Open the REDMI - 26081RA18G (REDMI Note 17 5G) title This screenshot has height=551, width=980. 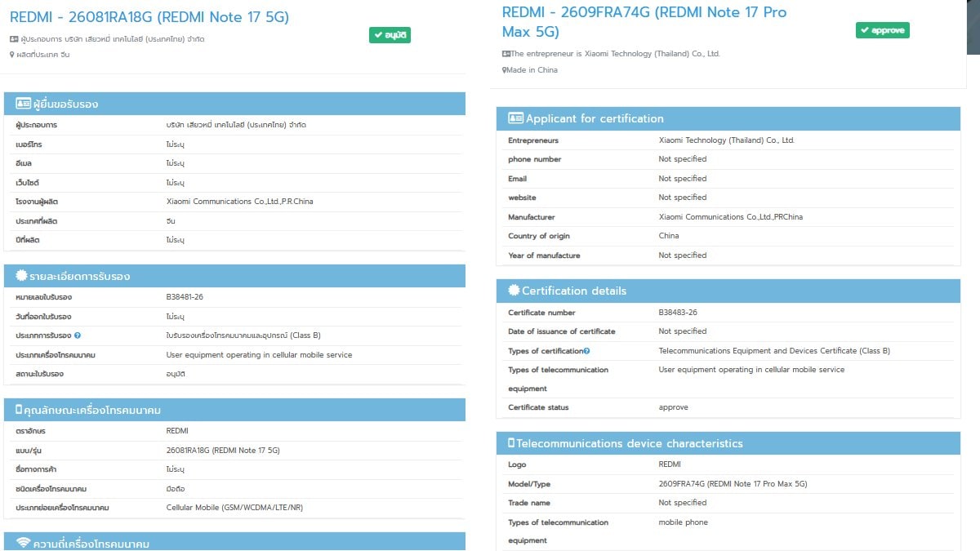pos(149,17)
